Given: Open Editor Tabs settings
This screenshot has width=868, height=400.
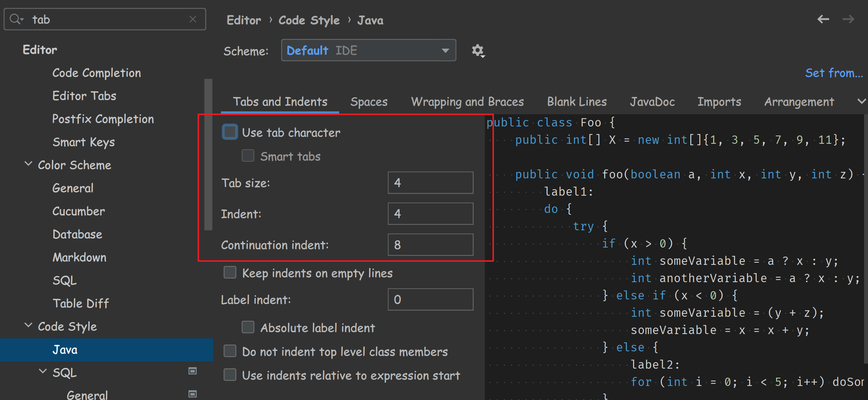Looking at the screenshot, I should point(84,96).
